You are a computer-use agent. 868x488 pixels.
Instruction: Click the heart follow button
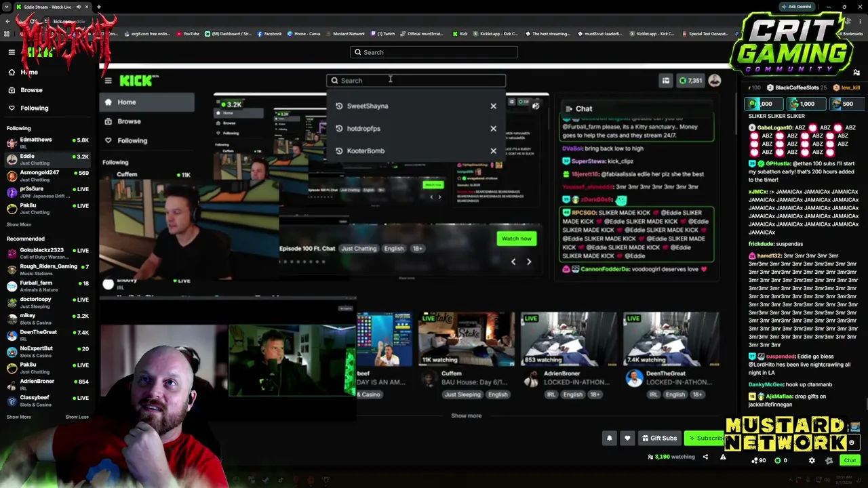(x=627, y=439)
